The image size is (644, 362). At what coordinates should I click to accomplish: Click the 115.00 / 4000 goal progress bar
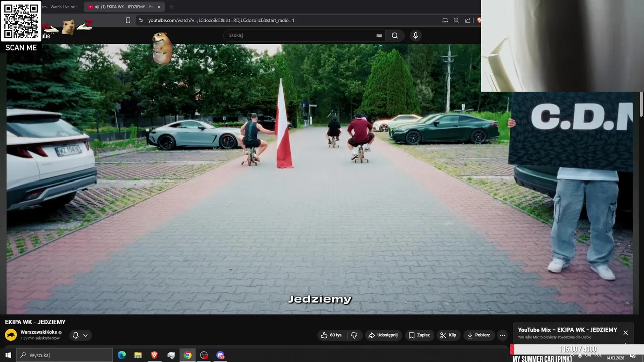(x=577, y=349)
